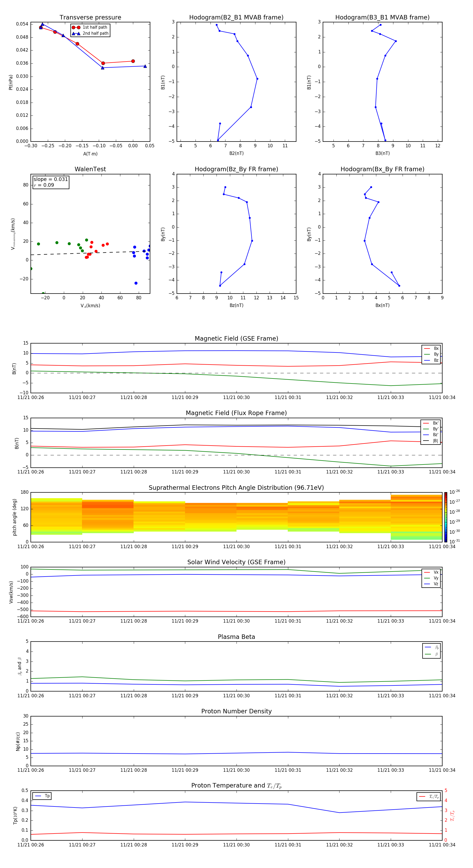Click the '10^-26' colorbar tick label

[x=455, y=492]
